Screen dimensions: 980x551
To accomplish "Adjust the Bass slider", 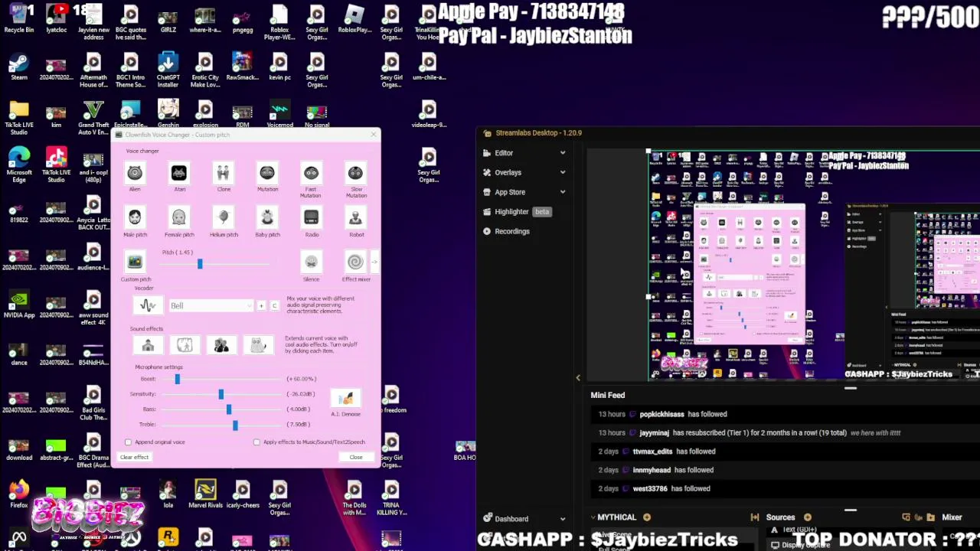I will pyautogui.click(x=228, y=409).
